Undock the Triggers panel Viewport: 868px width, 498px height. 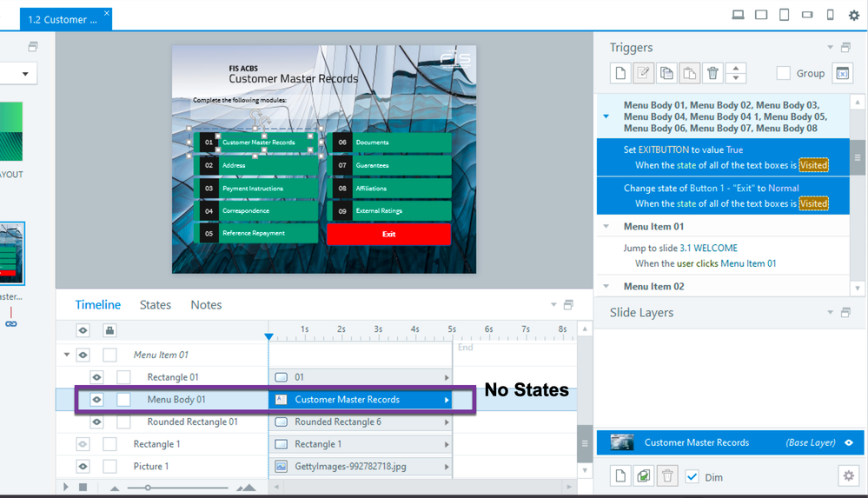845,48
